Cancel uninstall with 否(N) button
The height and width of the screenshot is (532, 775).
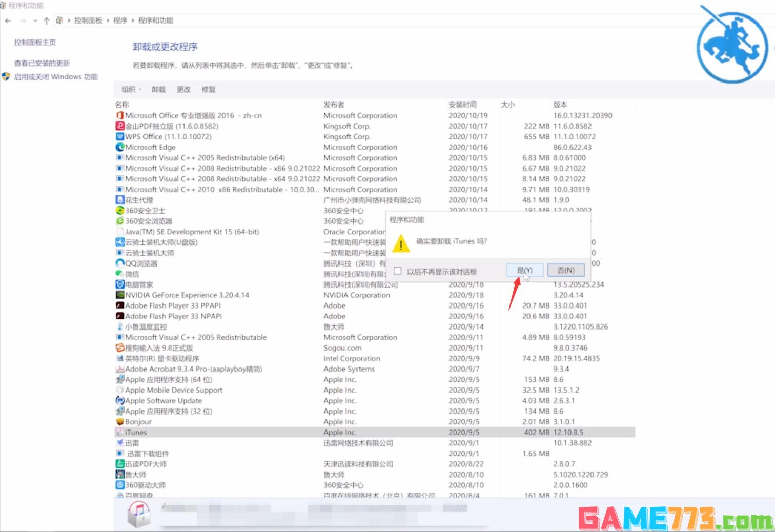point(566,270)
